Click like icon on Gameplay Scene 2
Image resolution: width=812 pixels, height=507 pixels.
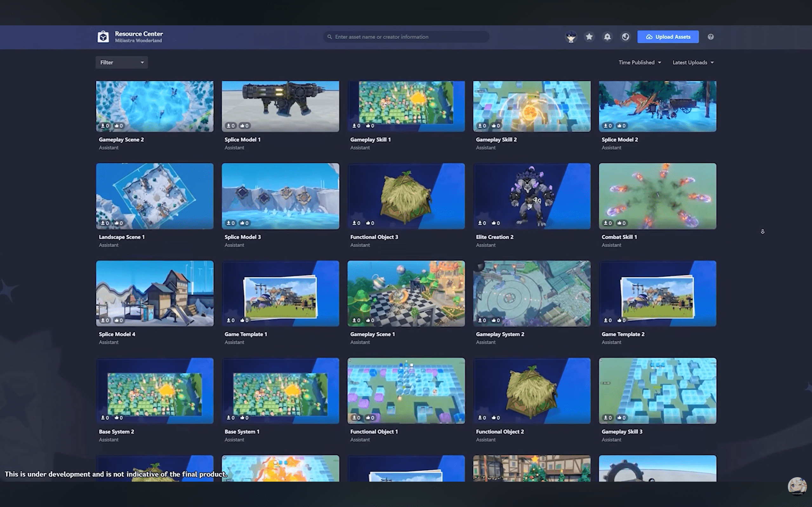click(x=116, y=126)
